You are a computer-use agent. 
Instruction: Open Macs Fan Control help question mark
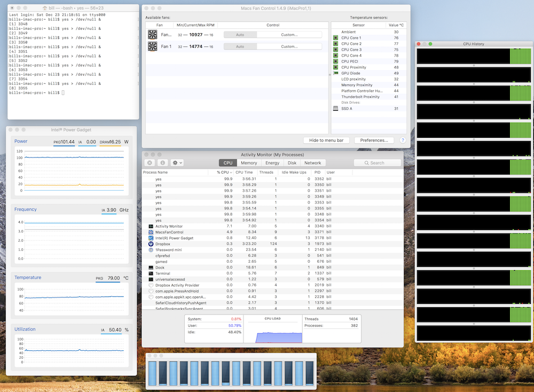(x=402, y=140)
